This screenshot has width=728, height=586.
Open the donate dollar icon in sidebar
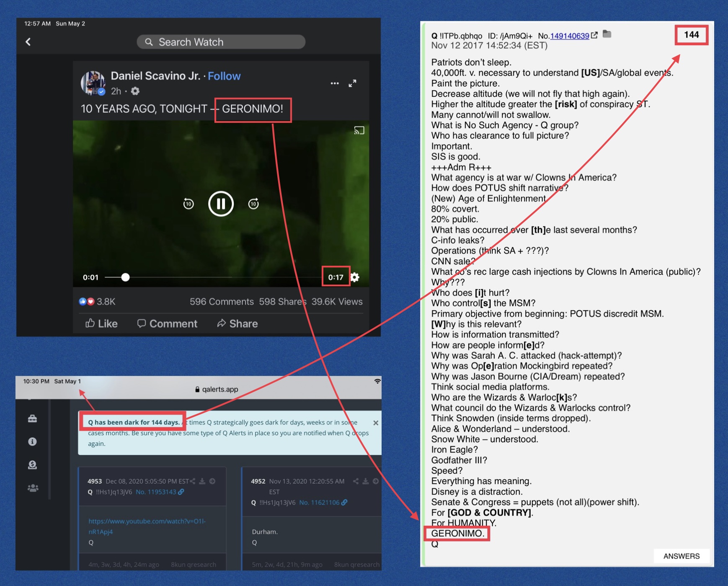[x=32, y=464]
